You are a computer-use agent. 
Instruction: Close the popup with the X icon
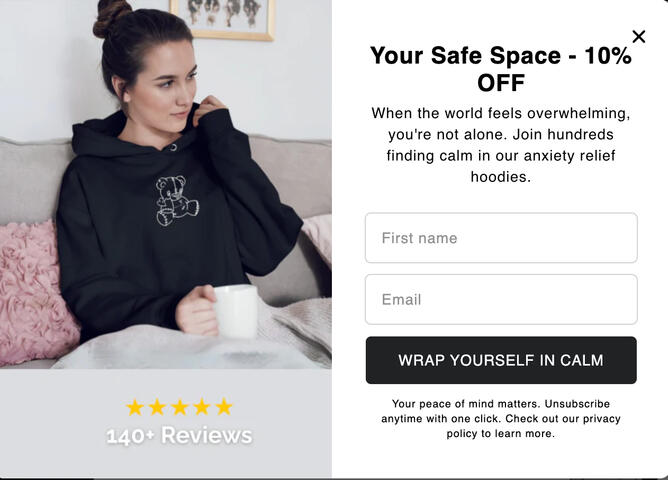[x=639, y=37]
